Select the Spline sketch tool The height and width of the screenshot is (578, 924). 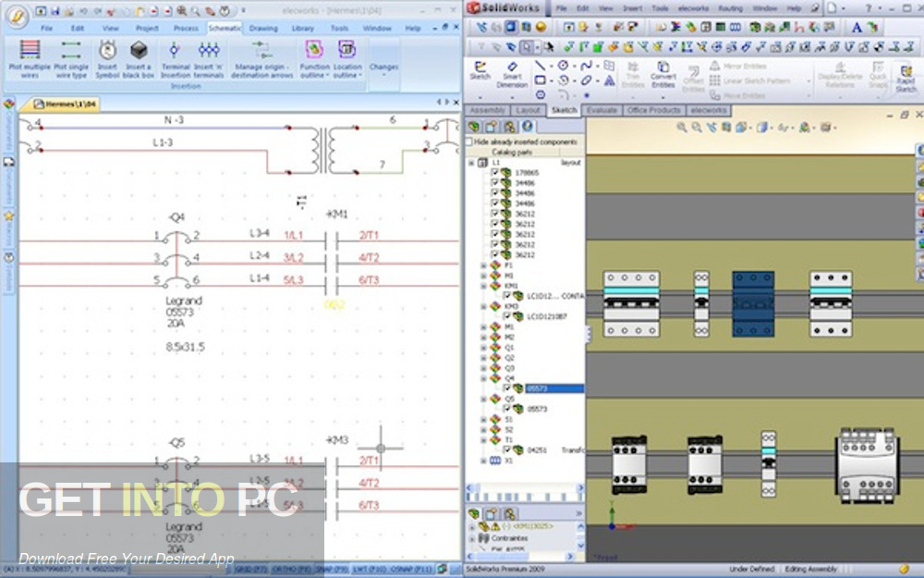[x=586, y=66]
